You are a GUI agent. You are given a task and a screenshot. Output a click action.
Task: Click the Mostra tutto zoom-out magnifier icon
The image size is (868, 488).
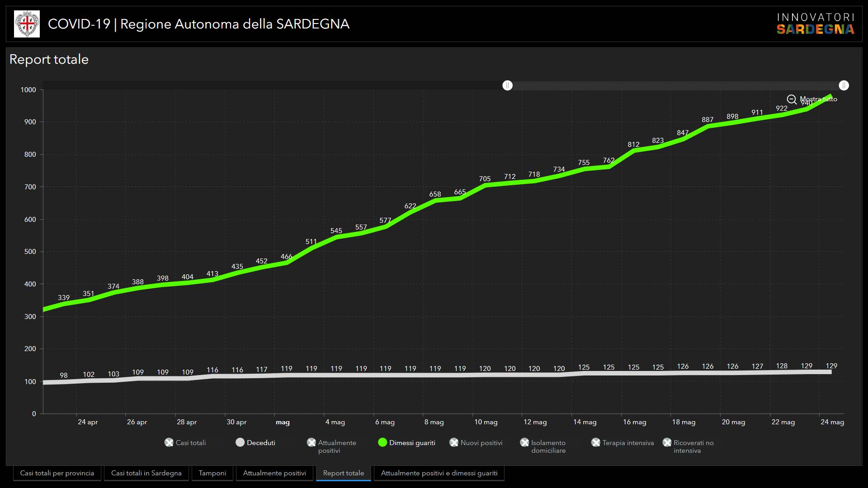click(x=792, y=99)
